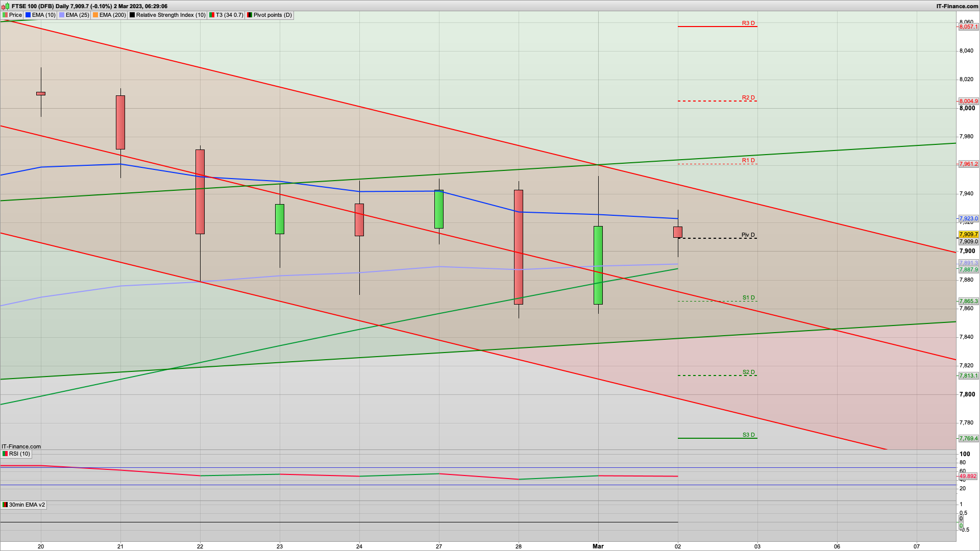Click the 8,057.1 R3 price axis tag

coord(968,27)
